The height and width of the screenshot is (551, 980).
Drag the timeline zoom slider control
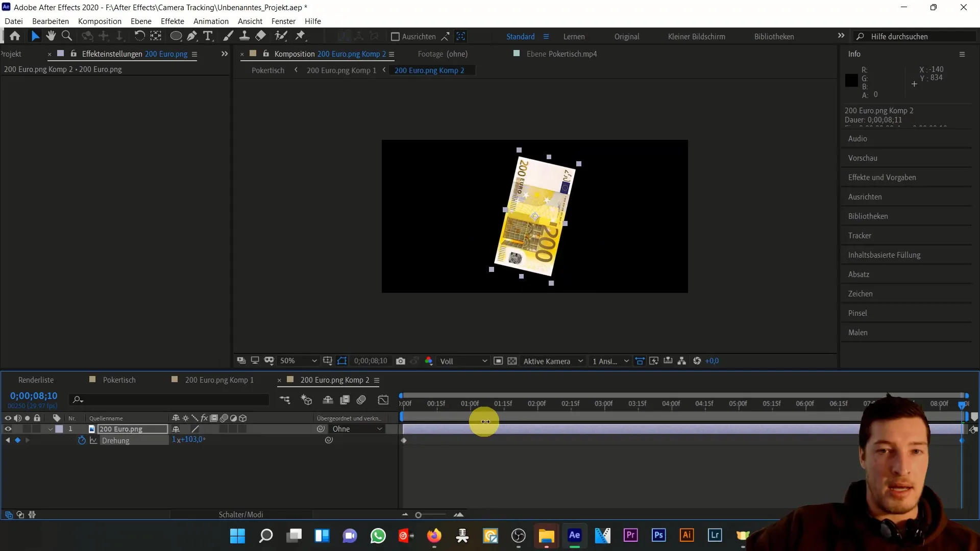click(x=419, y=514)
